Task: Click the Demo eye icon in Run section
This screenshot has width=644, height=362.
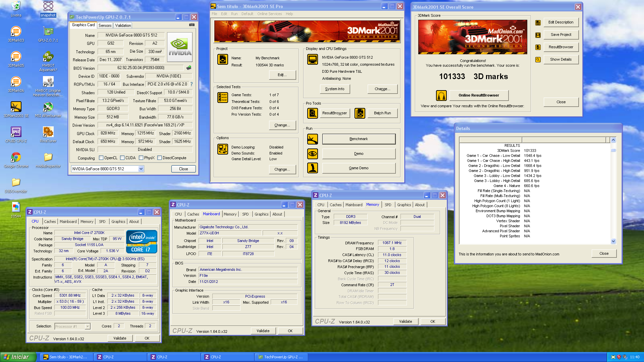Action: (x=313, y=154)
